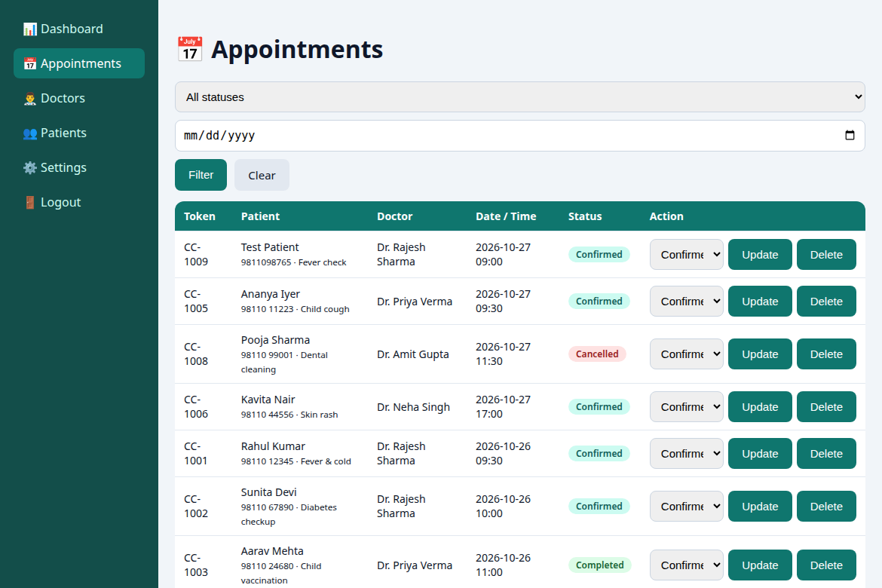Click Confirmed badge in CC-1009 row
This screenshot has width=882, height=588.
coord(599,254)
